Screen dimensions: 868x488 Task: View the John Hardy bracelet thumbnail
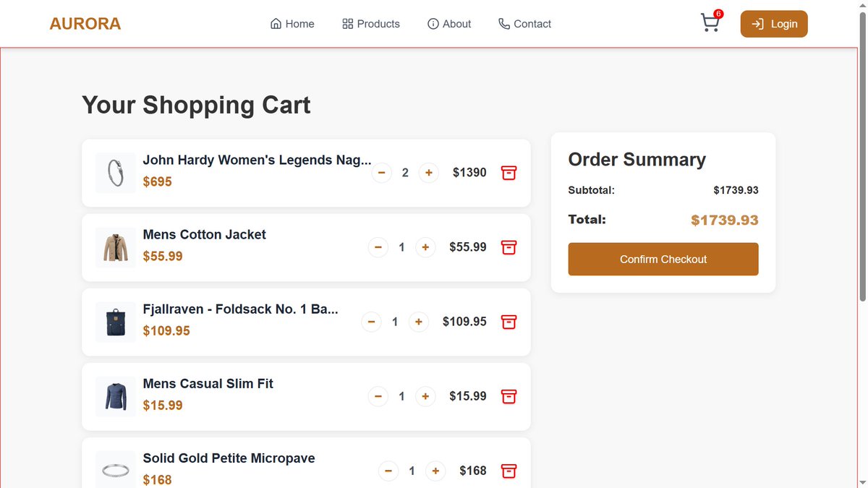tap(116, 173)
